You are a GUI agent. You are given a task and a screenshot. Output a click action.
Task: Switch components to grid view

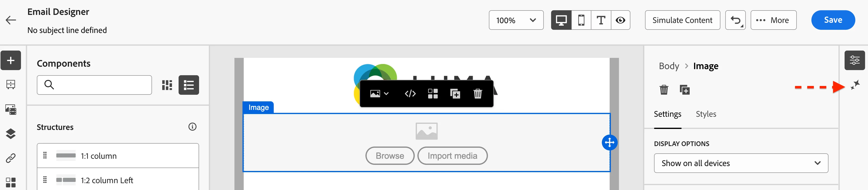tap(167, 85)
